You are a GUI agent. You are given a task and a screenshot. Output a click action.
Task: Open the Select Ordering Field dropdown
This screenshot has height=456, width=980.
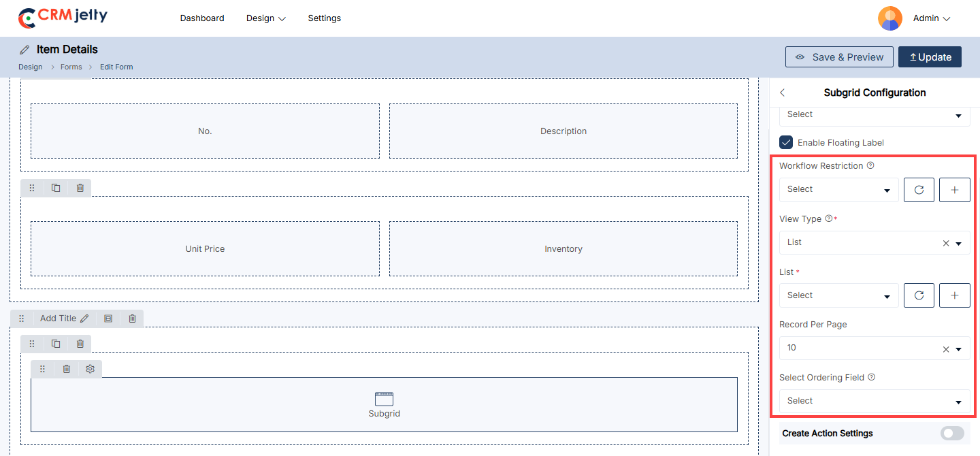pos(875,401)
